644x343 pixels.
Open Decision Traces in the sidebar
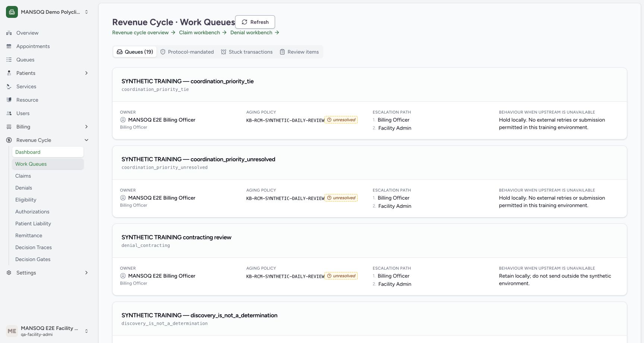(48, 247)
